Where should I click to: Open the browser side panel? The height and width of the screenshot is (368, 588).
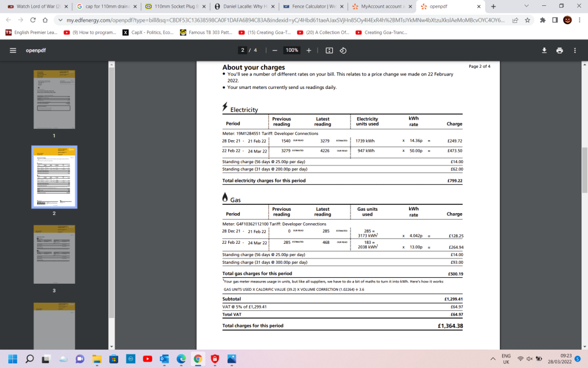point(555,20)
